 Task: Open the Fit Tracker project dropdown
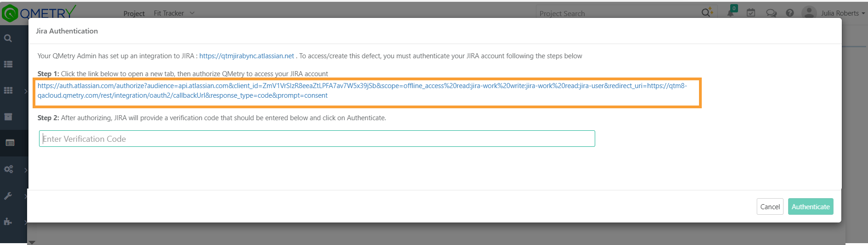point(174,13)
